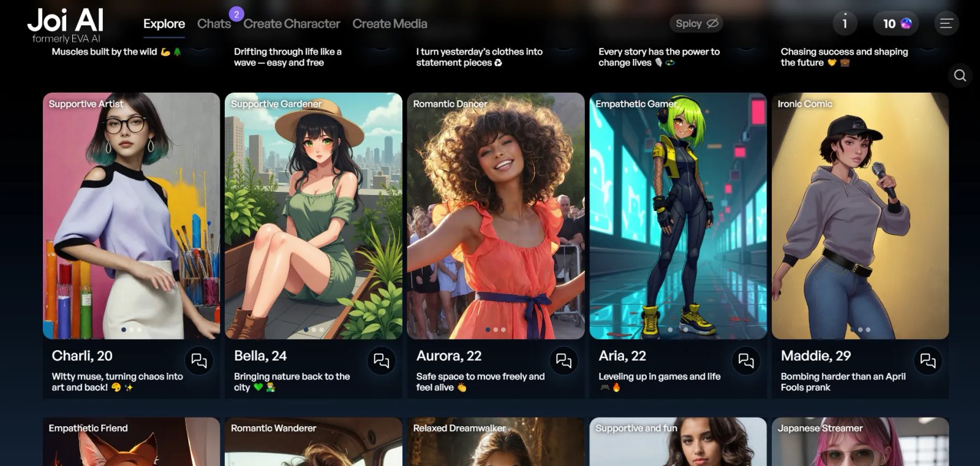Switch to the Explore tab
Image resolution: width=980 pixels, height=466 pixels.
point(164,24)
